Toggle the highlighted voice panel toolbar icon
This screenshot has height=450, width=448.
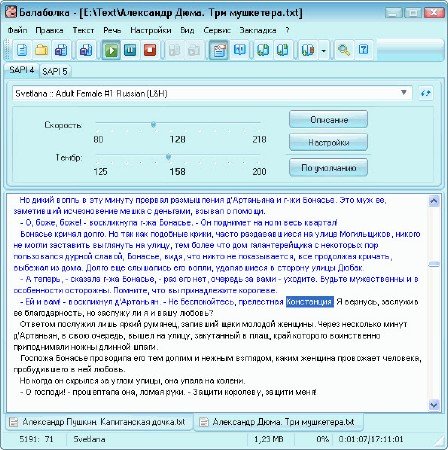pos(219,50)
